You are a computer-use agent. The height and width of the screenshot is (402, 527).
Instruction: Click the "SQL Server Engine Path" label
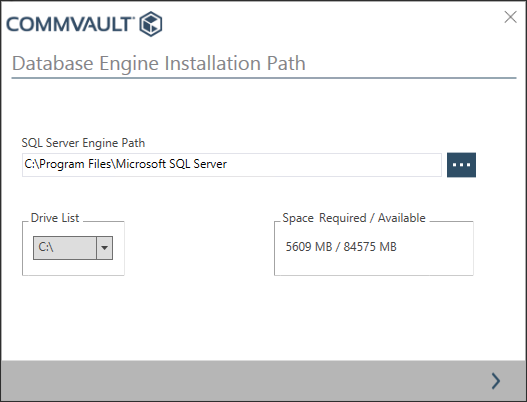coord(83,143)
